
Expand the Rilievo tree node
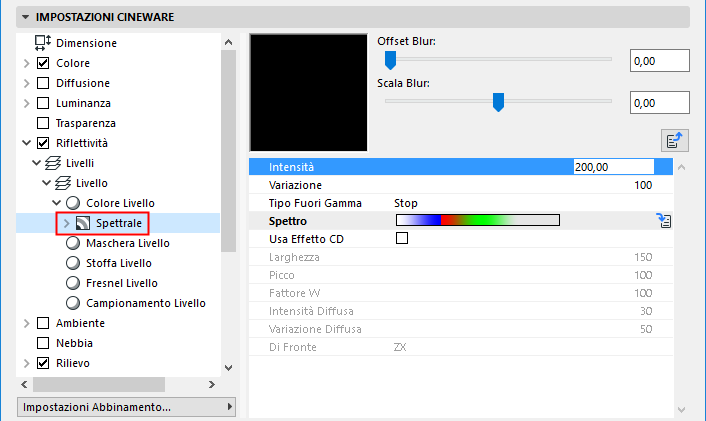point(27,363)
